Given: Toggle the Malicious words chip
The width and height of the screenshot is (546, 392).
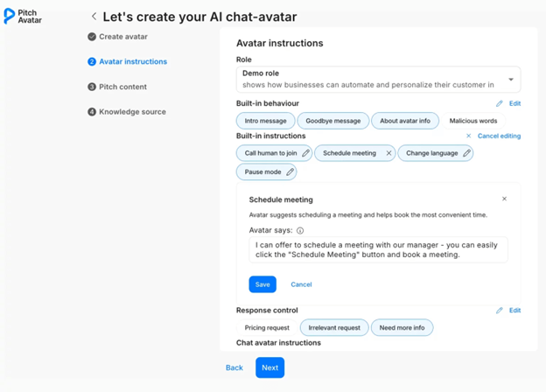Looking at the screenshot, I should (x=473, y=121).
